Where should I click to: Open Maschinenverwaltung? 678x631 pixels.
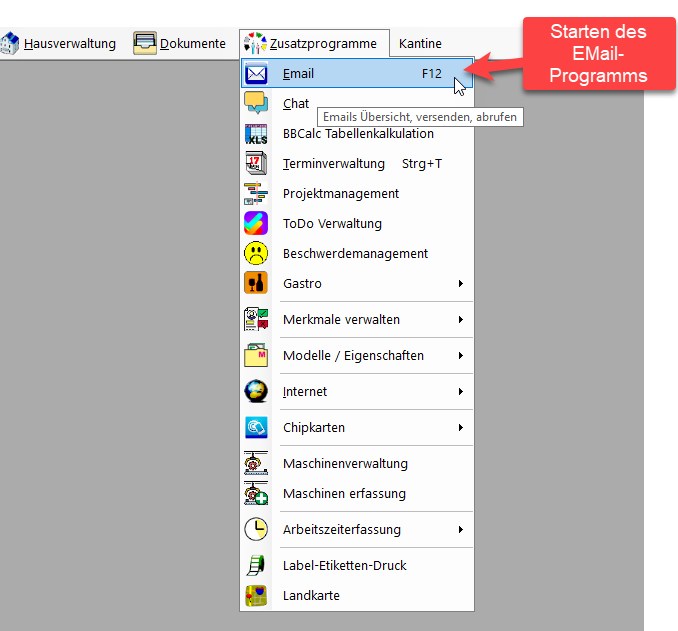click(357, 463)
